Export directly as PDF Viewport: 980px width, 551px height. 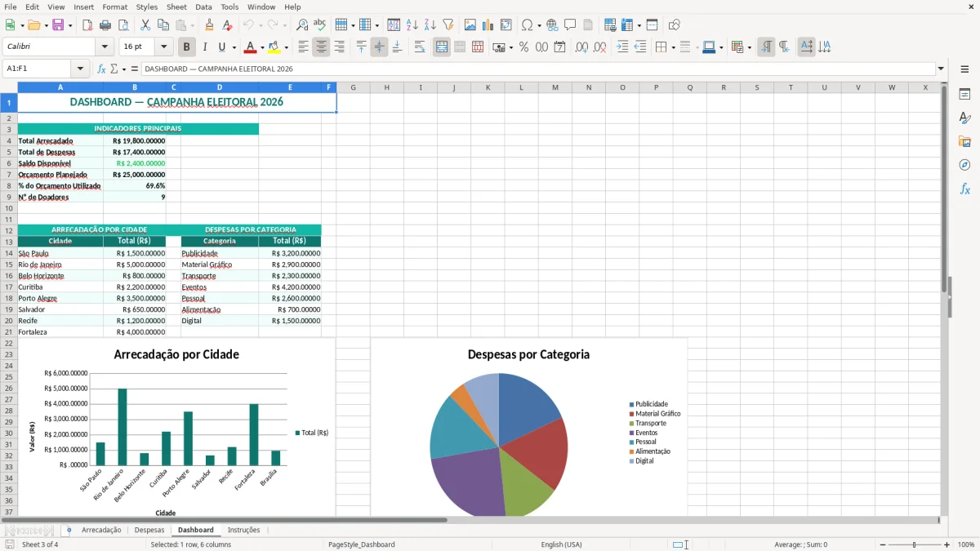coord(87,25)
